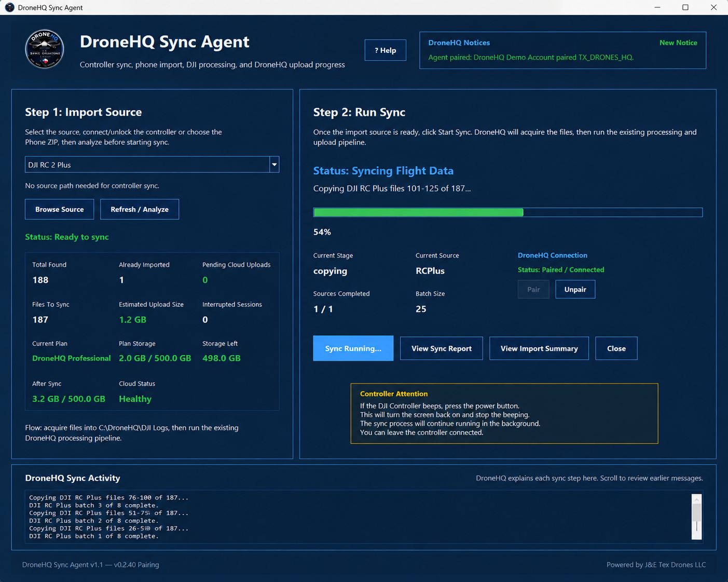Click After Sync '3.2 GB / 500.0 GB'

(x=68, y=399)
